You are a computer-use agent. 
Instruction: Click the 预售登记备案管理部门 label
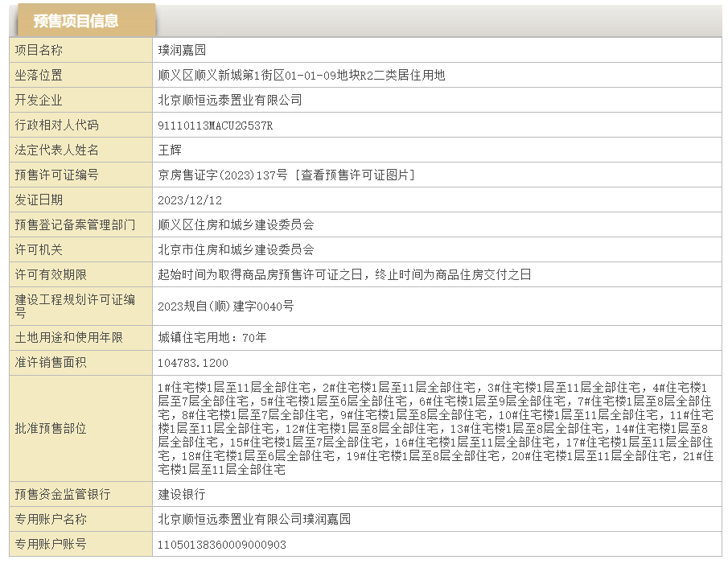75,225
